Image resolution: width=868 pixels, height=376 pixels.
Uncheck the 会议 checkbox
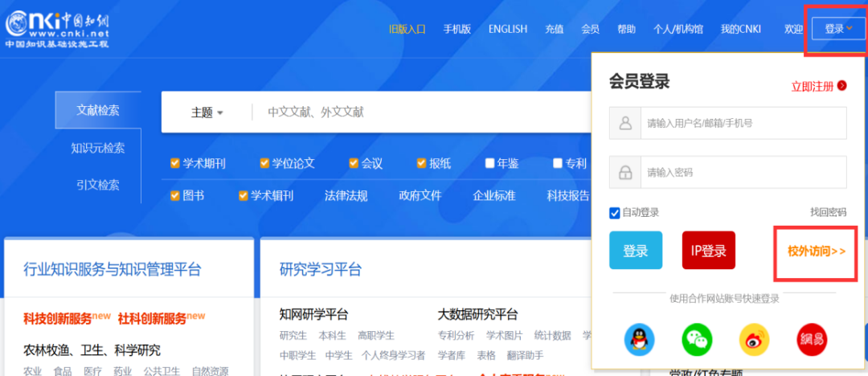pyautogui.click(x=354, y=163)
